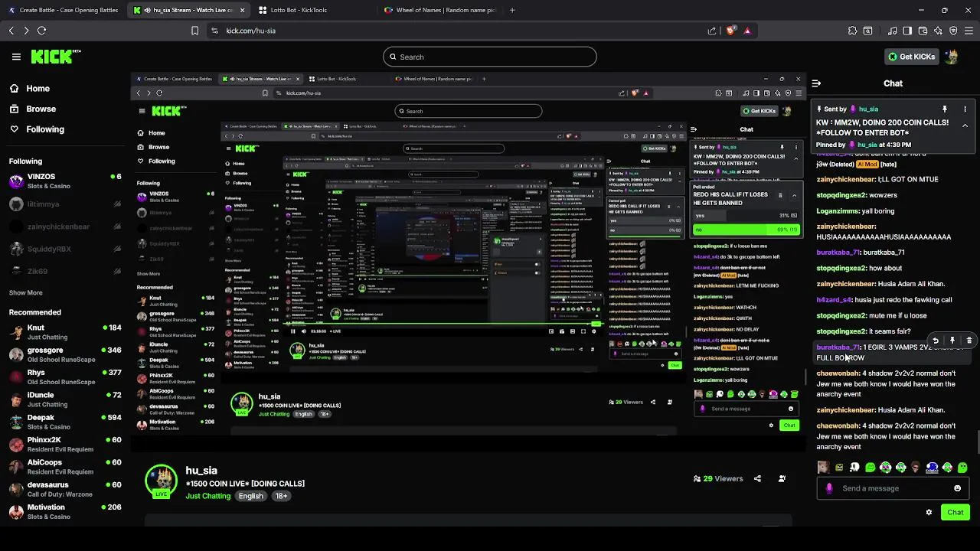Viewport: 980px width, 551px height.
Task: Open a new browser tab
Action: click(512, 10)
